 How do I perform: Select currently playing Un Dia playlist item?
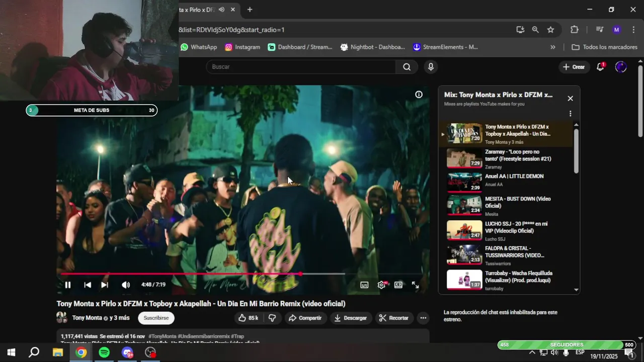(506, 134)
